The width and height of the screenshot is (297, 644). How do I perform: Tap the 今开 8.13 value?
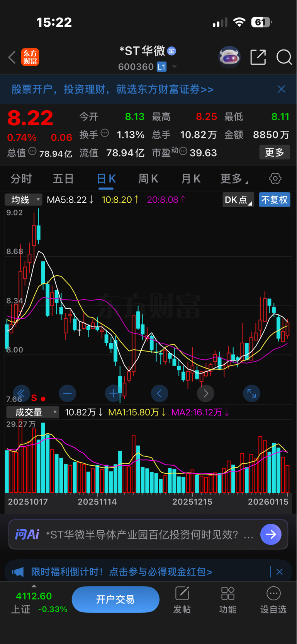135,117
